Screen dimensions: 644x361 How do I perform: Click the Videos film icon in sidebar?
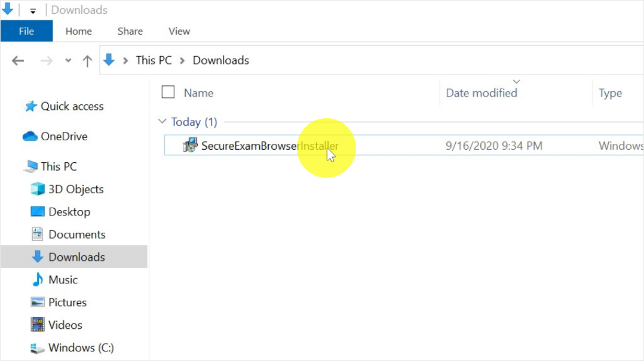(38, 325)
